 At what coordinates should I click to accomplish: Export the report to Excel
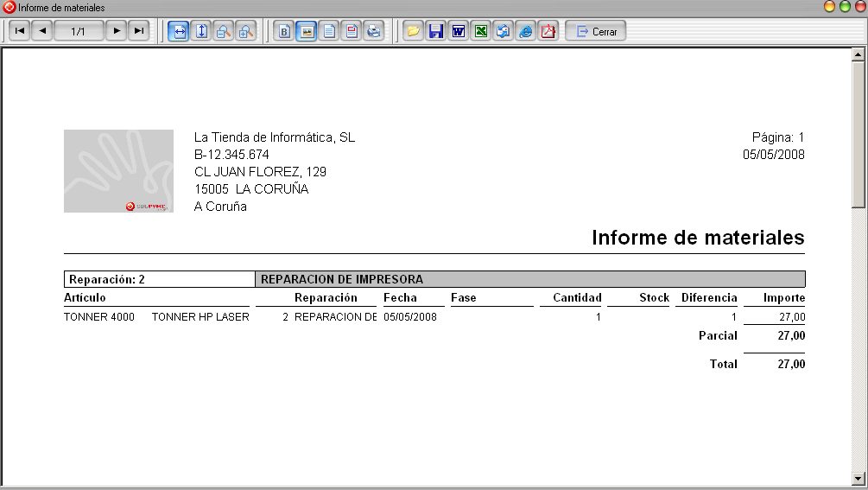pos(481,31)
